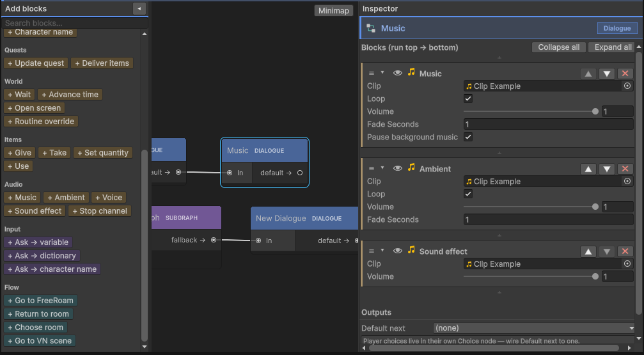Hide the Ambient block with eye icon
The height and width of the screenshot is (355, 644).
point(397,168)
